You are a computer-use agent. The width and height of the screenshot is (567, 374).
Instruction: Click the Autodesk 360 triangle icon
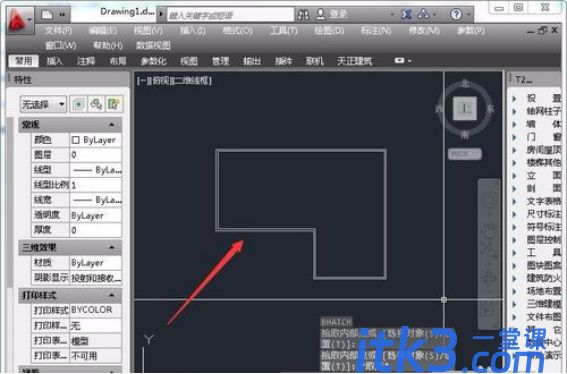point(423,14)
